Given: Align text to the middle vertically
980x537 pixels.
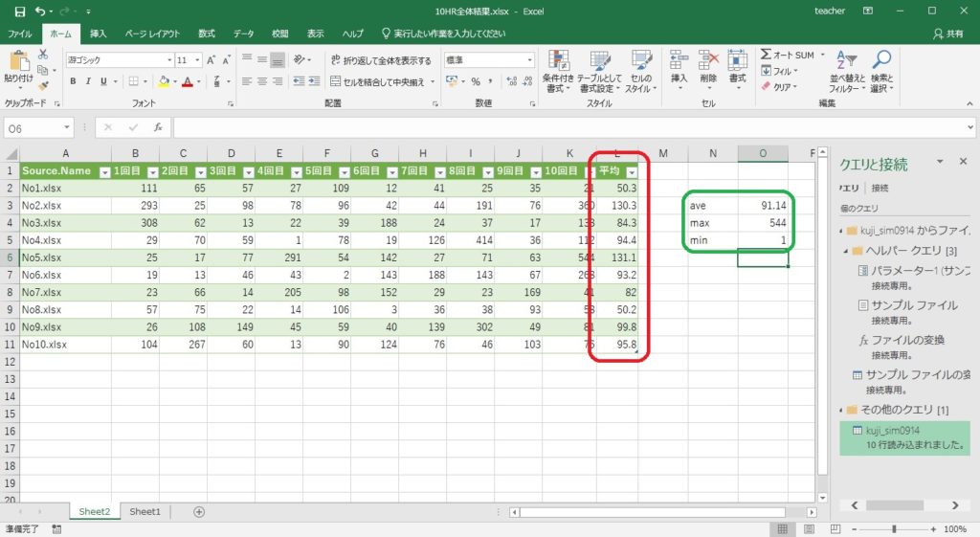Looking at the screenshot, I should pos(262,59).
